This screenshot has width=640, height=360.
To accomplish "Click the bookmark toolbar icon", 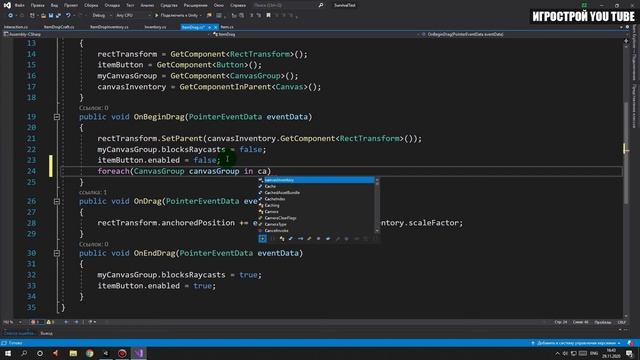I will [268, 16].
